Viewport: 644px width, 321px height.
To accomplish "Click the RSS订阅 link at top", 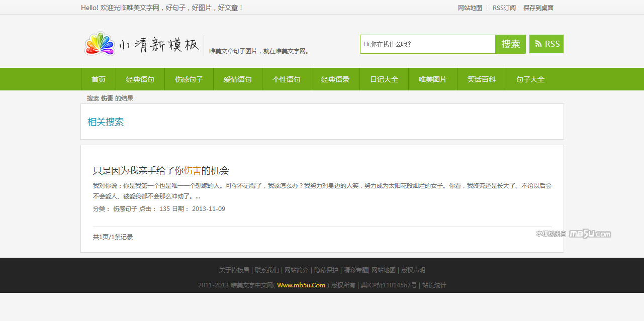I will pyautogui.click(x=504, y=8).
